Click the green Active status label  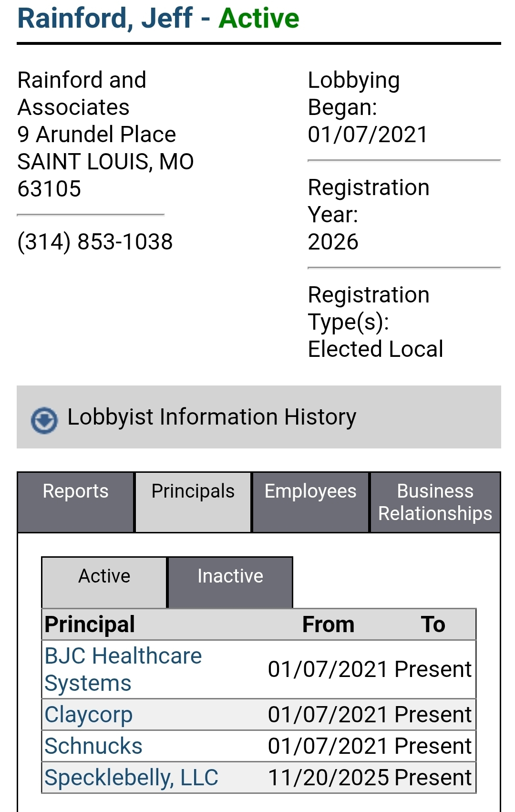(259, 18)
